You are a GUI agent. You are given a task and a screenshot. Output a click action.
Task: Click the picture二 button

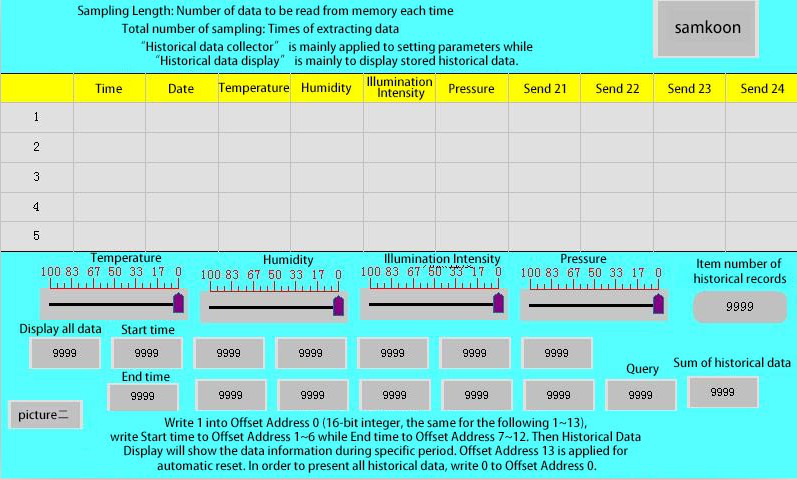pyautogui.click(x=45, y=414)
